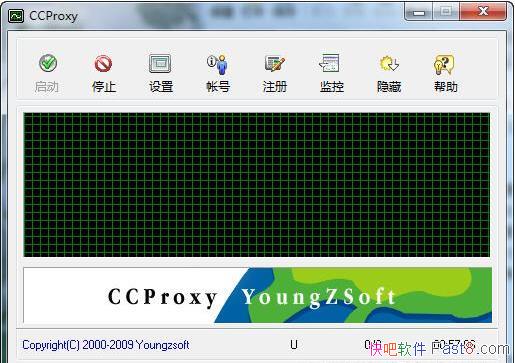The image size is (515, 363).
Task: Click the CCProxy YoungZSoft banner
Action: click(257, 295)
